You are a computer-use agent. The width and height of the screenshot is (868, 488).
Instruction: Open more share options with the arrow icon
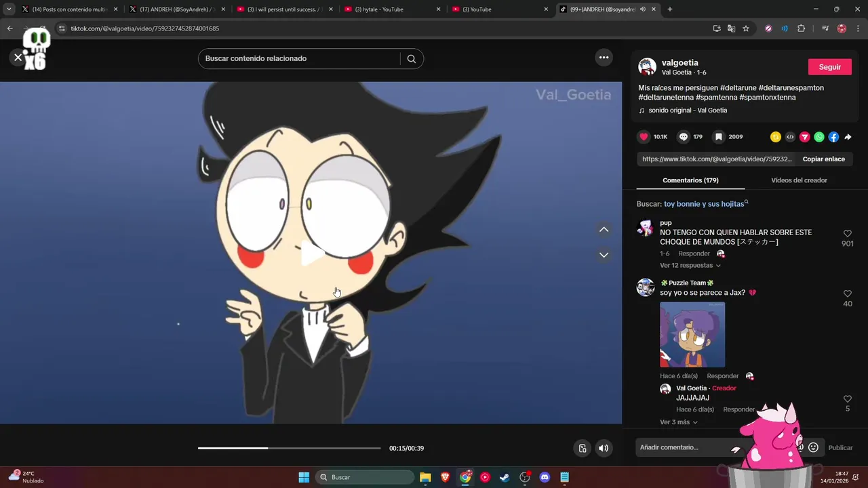click(848, 137)
